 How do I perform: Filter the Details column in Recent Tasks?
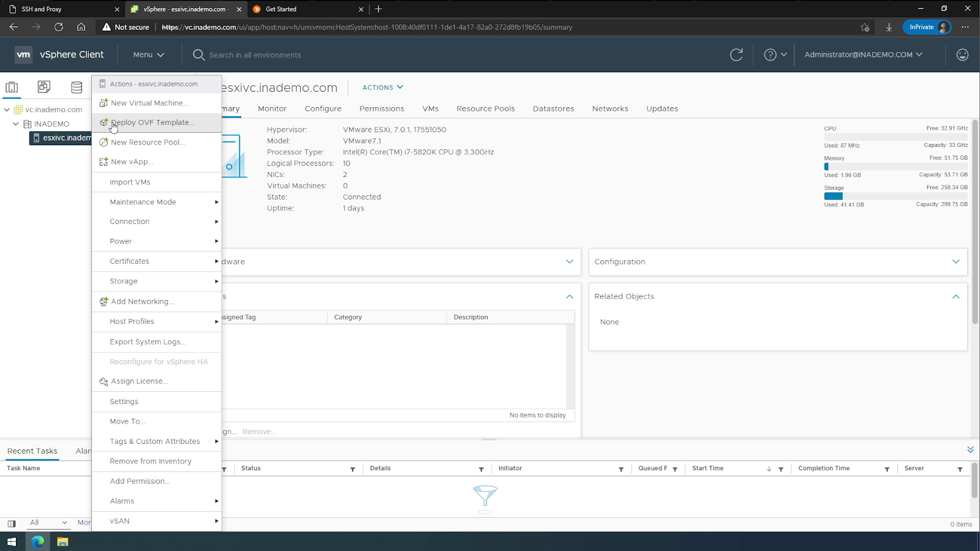coord(481,469)
